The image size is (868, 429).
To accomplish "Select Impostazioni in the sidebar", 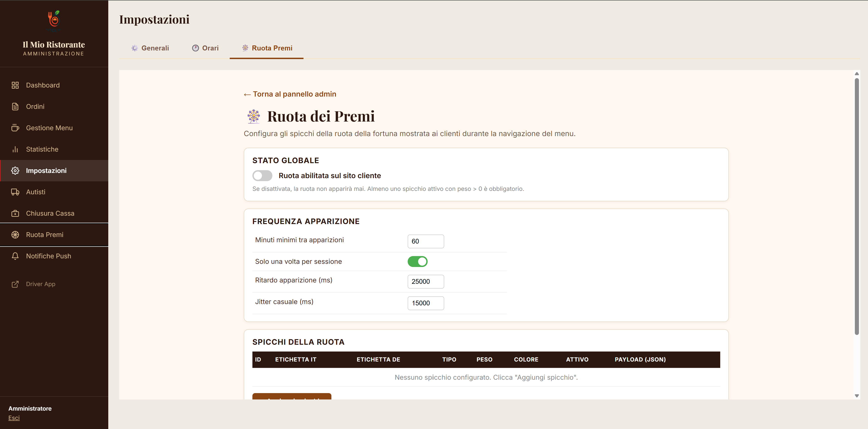I will click(x=54, y=171).
